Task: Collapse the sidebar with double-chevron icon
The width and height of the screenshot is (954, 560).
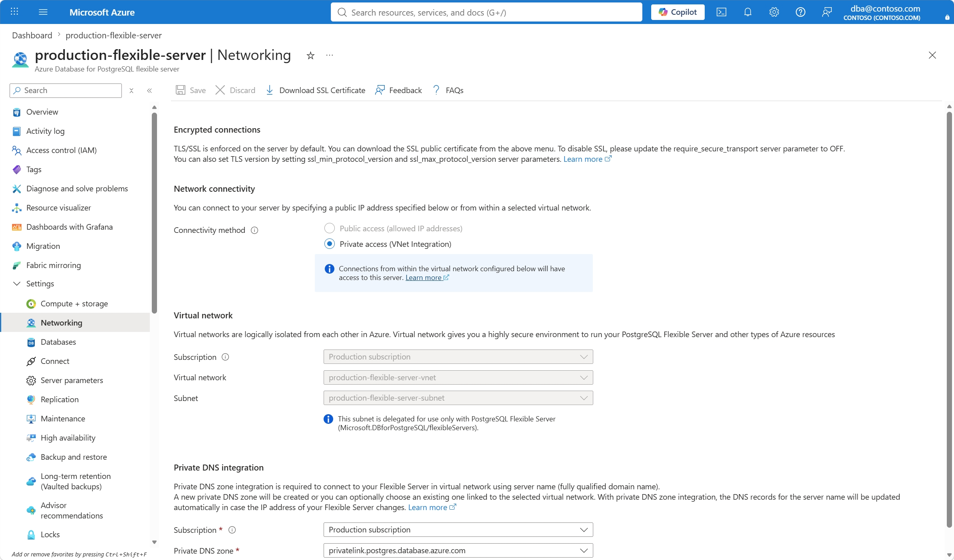Action: (x=149, y=91)
